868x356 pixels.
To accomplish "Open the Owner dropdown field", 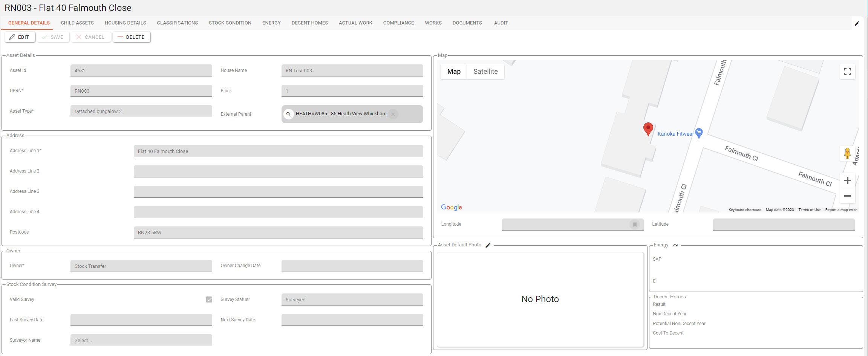I will point(141,266).
